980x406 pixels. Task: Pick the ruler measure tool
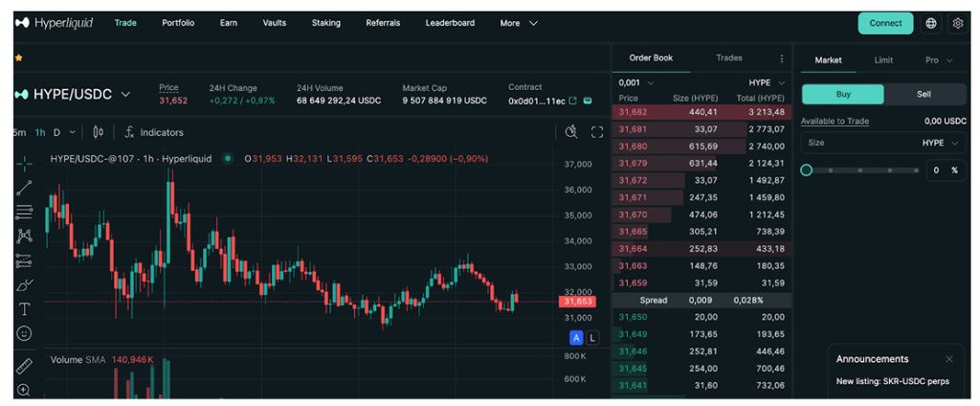[24, 366]
